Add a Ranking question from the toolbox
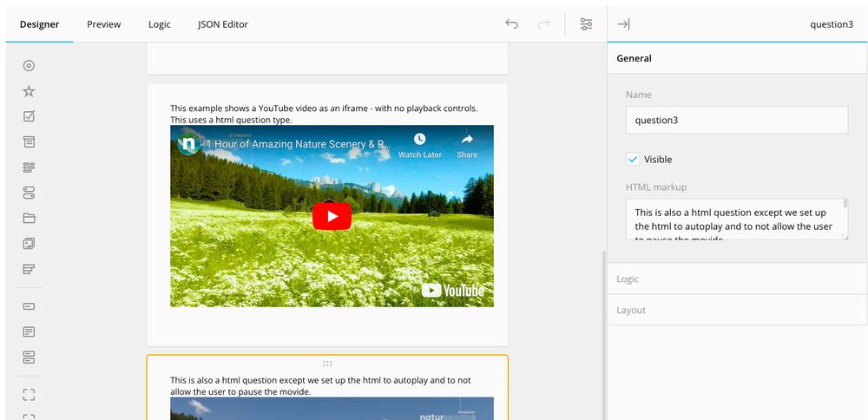This screenshot has width=868, height=420. tap(29, 269)
